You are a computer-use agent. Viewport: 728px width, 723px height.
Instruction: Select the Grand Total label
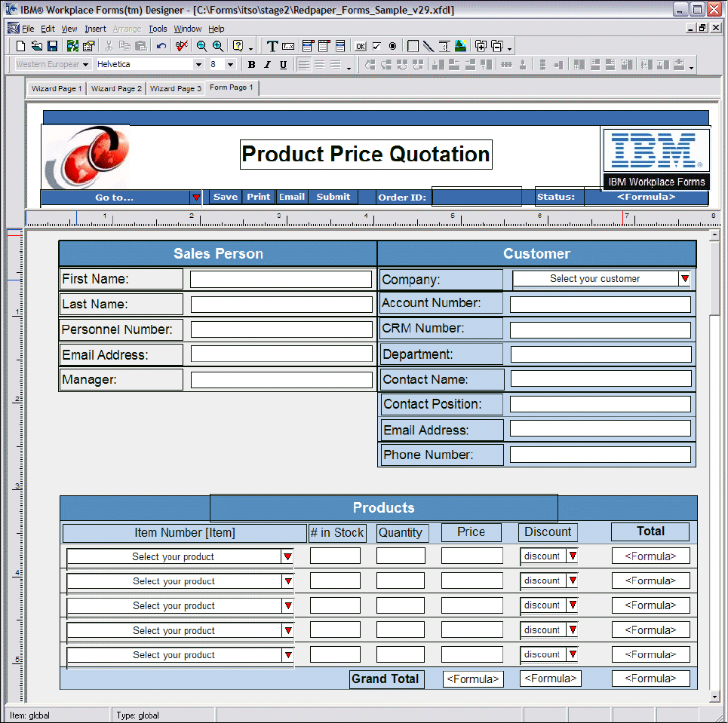[x=387, y=679]
